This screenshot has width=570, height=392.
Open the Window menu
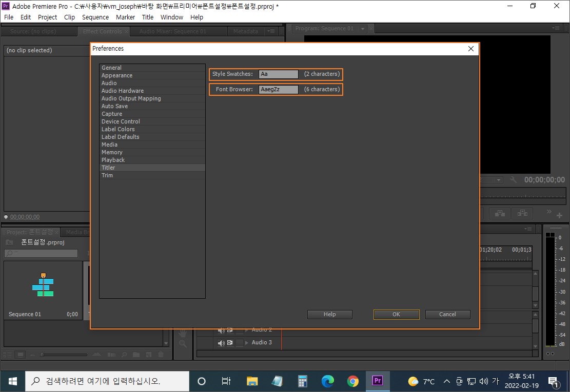(x=171, y=17)
